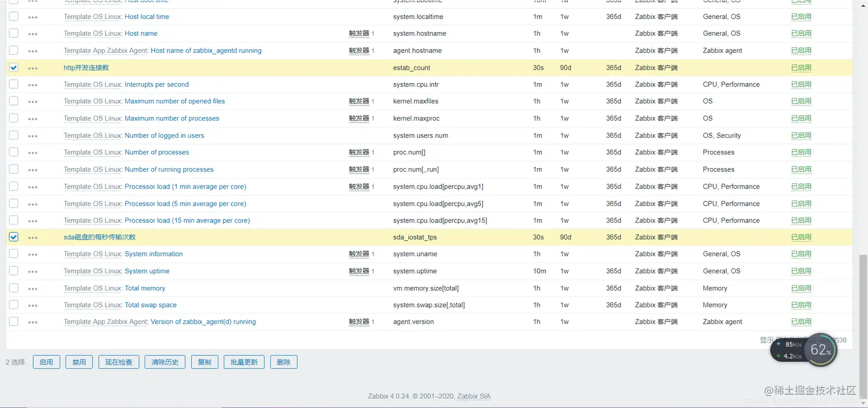Open the three-dot menu for Processor load 1 min
Image resolution: width=868 pixels, height=408 pixels.
(x=33, y=187)
